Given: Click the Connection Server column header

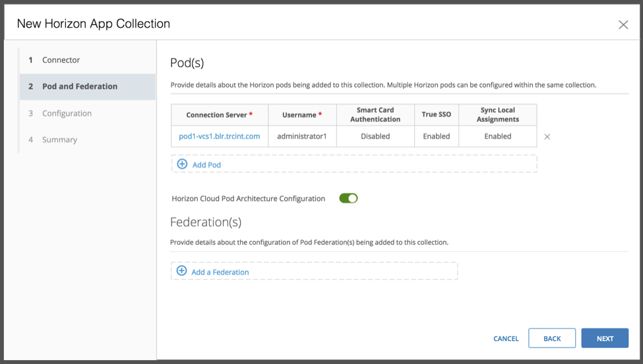Looking at the screenshot, I should click(x=220, y=115).
